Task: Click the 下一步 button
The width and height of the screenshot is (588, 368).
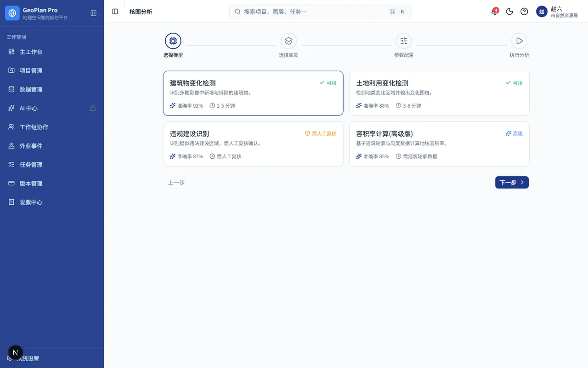Action: (512, 183)
